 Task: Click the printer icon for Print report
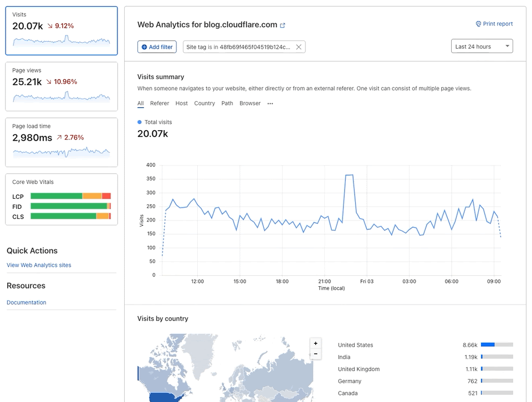[478, 24]
